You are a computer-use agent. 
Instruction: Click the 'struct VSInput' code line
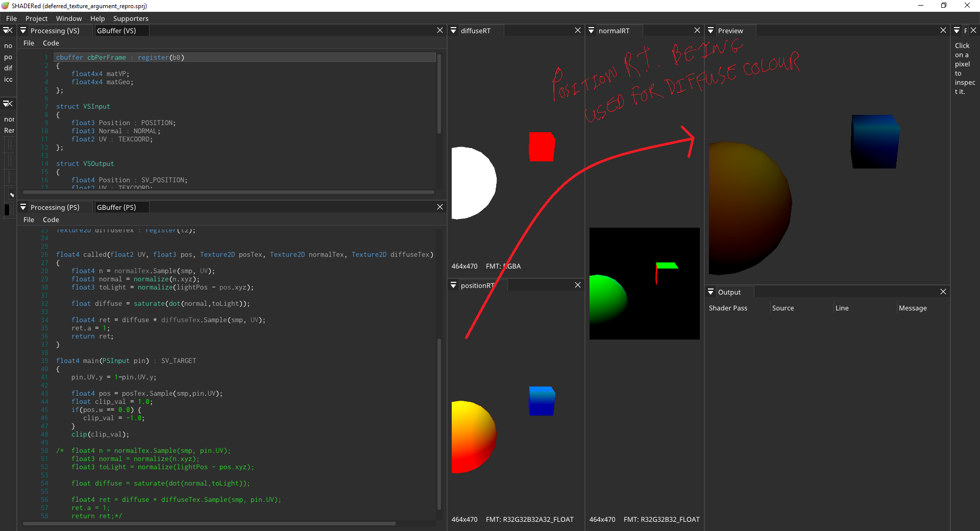(x=83, y=107)
